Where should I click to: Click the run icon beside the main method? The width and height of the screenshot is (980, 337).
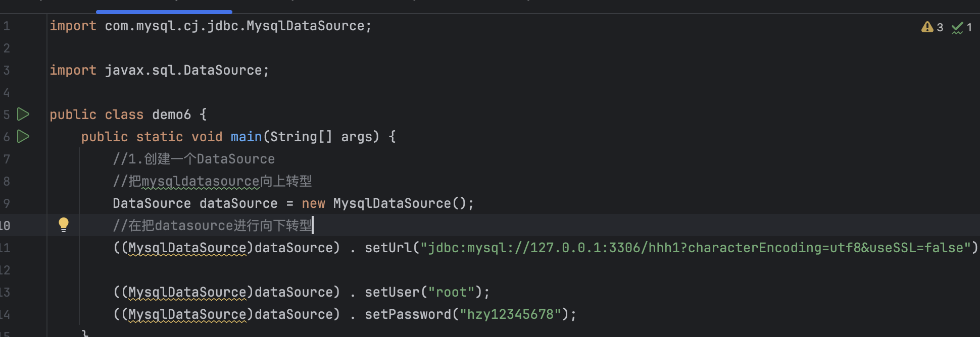tap(23, 137)
